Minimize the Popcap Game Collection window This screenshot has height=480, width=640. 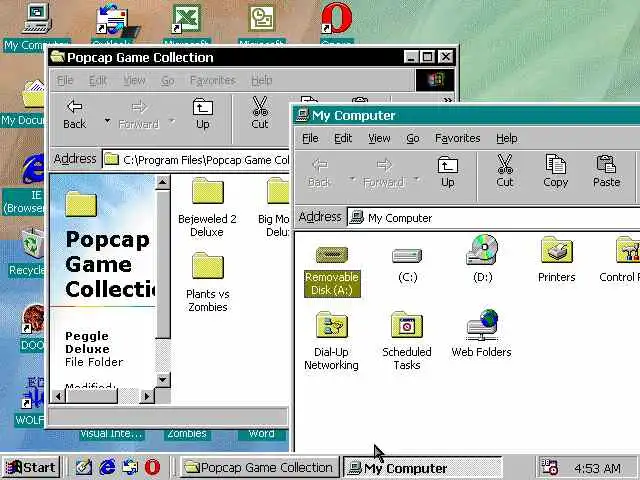pyautogui.click(x=411, y=57)
